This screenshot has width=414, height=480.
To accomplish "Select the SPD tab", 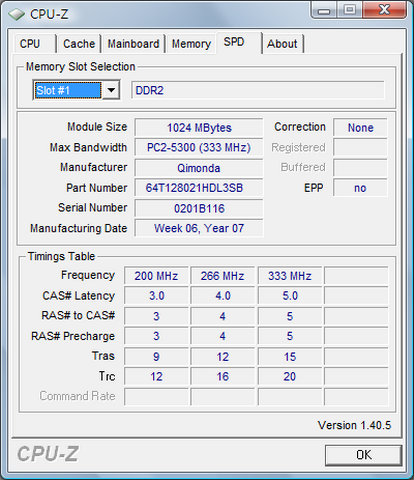I will (239, 42).
